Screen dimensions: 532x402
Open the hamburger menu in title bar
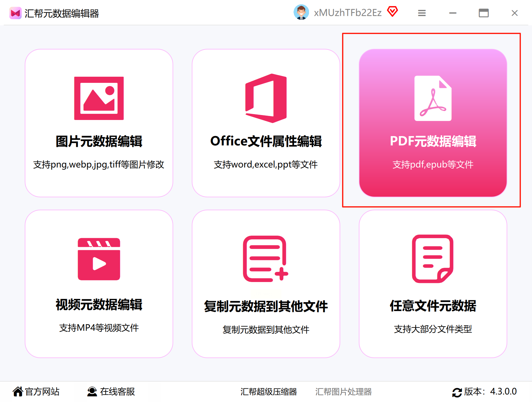pyautogui.click(x=422, y=13)
